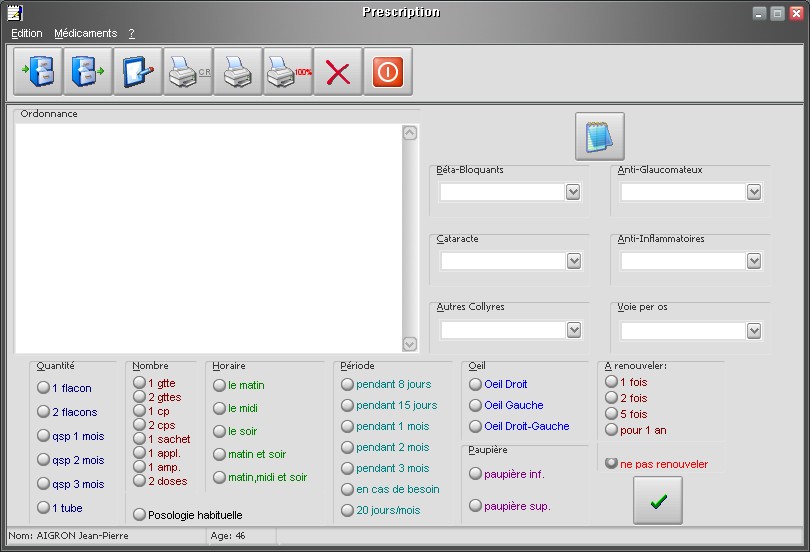Open the Médicaments menu
The height and width of the screenshot is (552, 810).
[86, 33]
